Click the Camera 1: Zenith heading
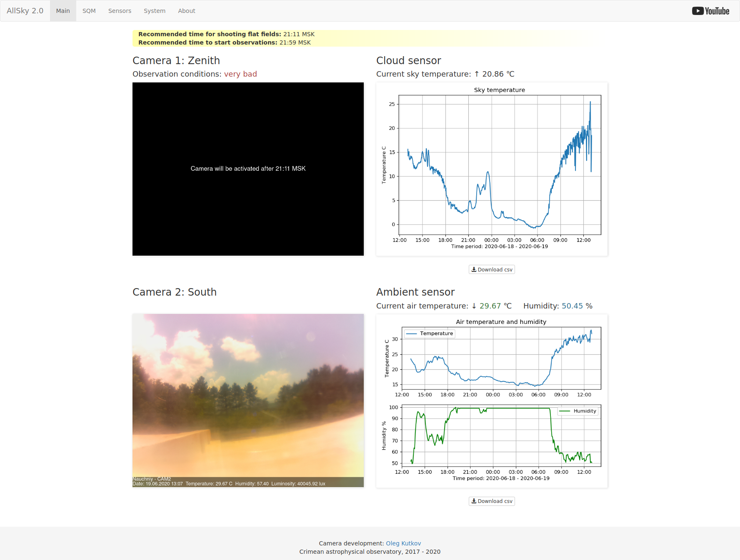 (176, 61)
